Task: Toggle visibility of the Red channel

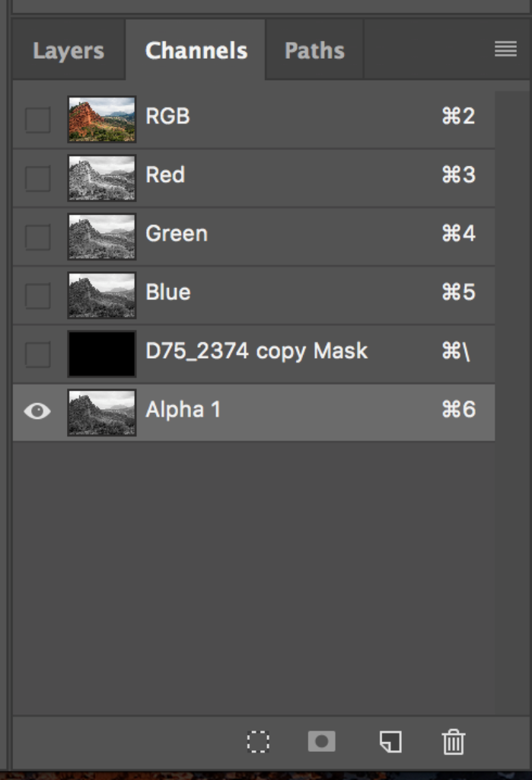Action: pyautogui.click(x=37, y=178)
